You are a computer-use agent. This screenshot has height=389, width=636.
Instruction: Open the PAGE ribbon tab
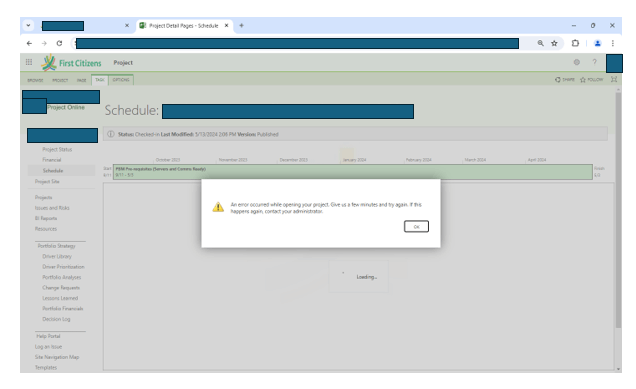click(82, 80)
